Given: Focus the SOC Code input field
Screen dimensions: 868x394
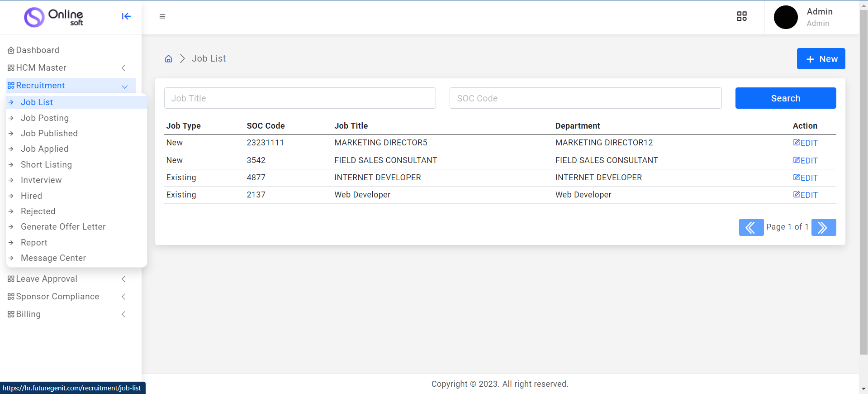Looking at the screenshot, I should (x=585, y=98).
